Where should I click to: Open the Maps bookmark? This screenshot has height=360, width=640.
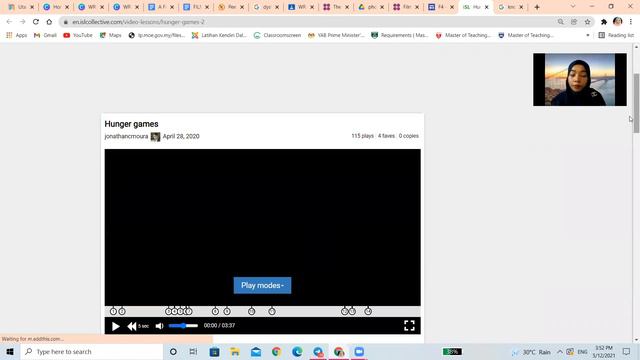[x=111, y=36]
